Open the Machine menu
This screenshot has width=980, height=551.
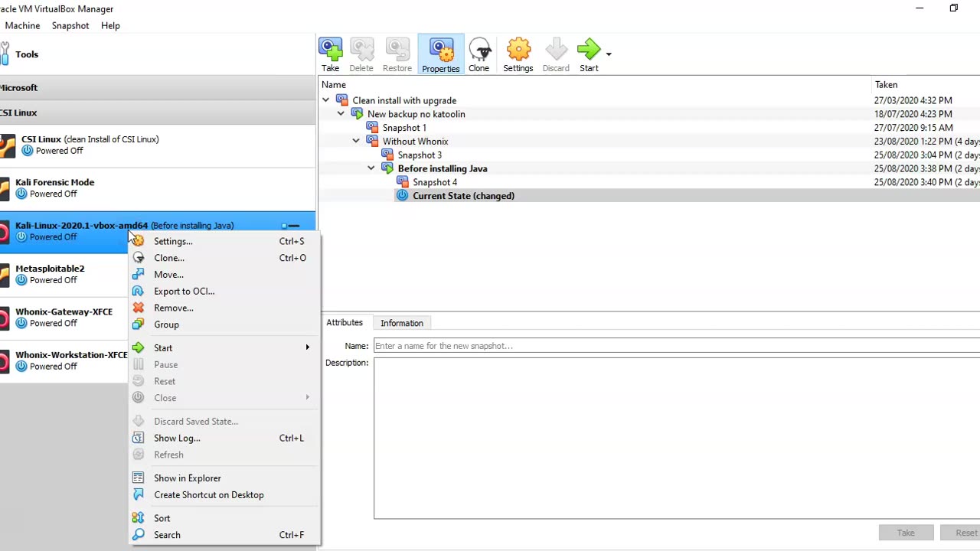(x=22, y=25)
